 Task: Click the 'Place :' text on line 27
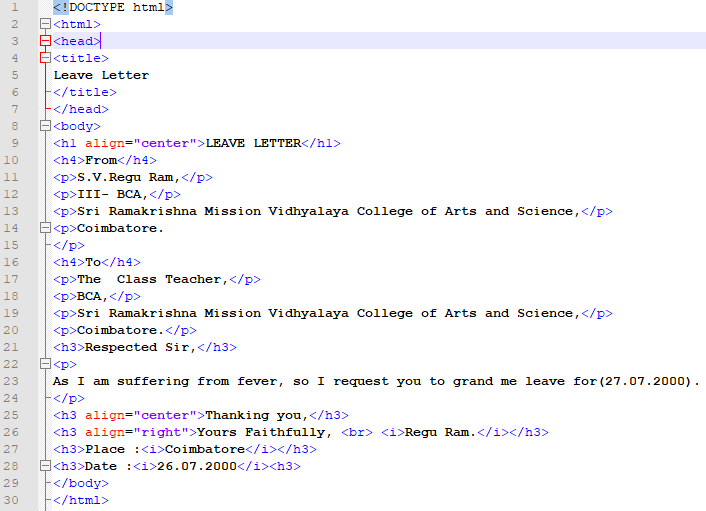[113, 449]
